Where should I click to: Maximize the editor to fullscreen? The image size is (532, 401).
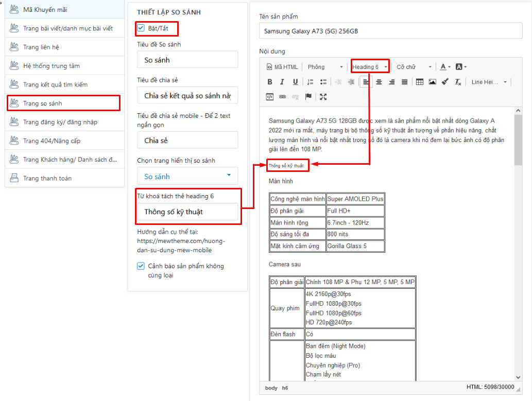[x=323, y=97]
